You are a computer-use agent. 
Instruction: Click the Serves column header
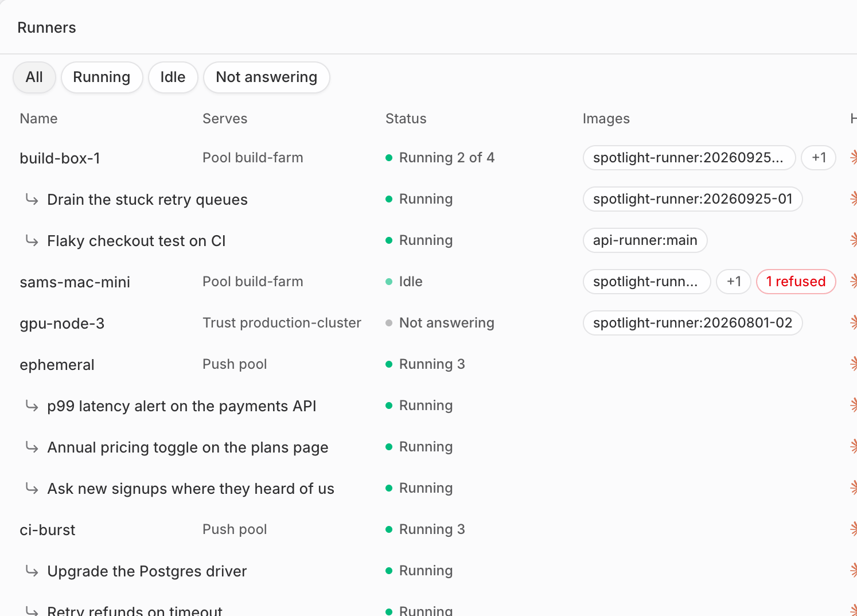(225, 119)
